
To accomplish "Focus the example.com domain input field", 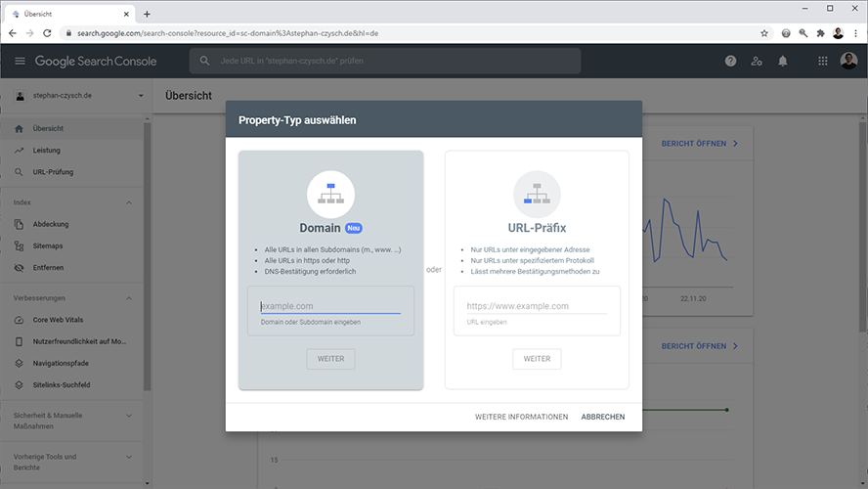I will click(x=330, y=306).
